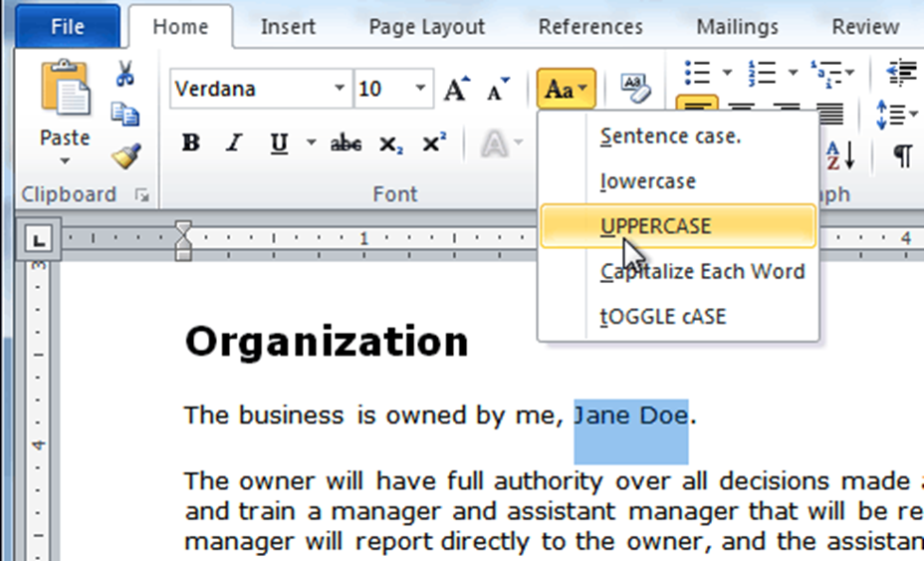The height and width of the screenshot is (561, 924).
Task: Toggle Bold formatting
Action: (x=191, y=142)
